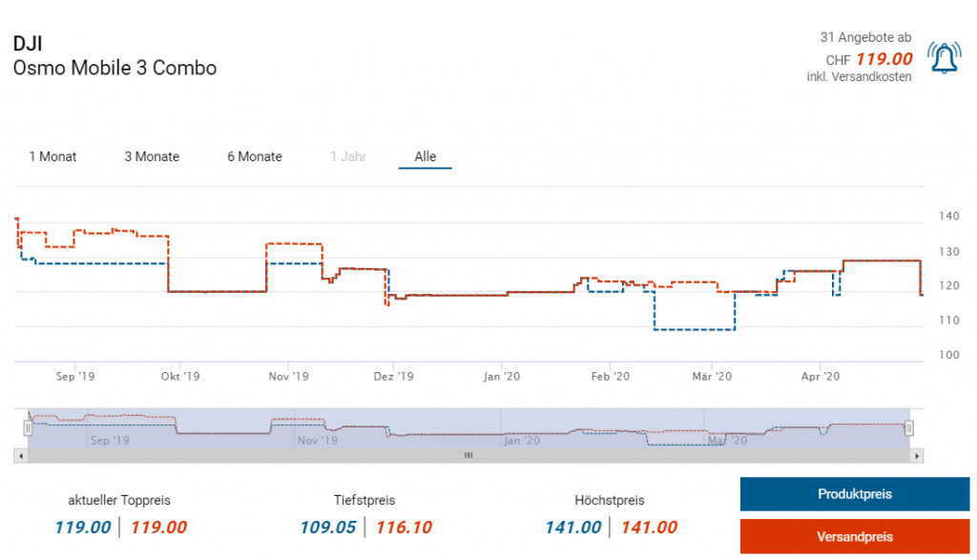Toggle the Produktpreis series button
Screen dimensions: 977x560
tap(854, 494)
